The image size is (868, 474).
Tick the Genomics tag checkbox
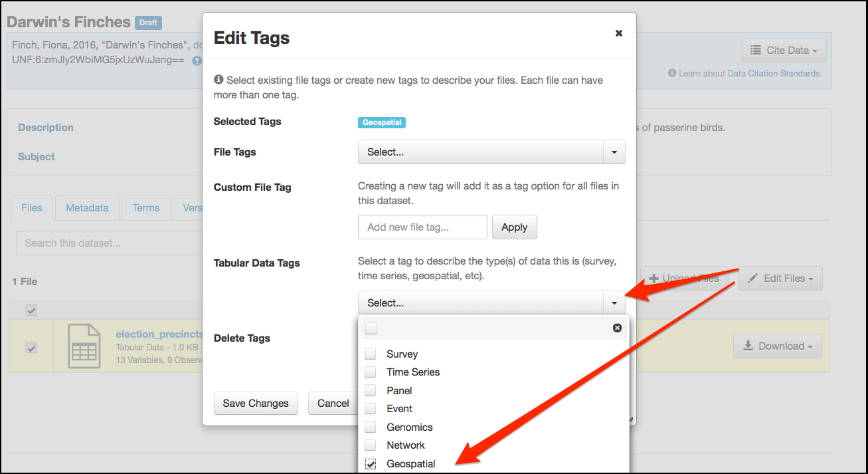coord(371,427)
